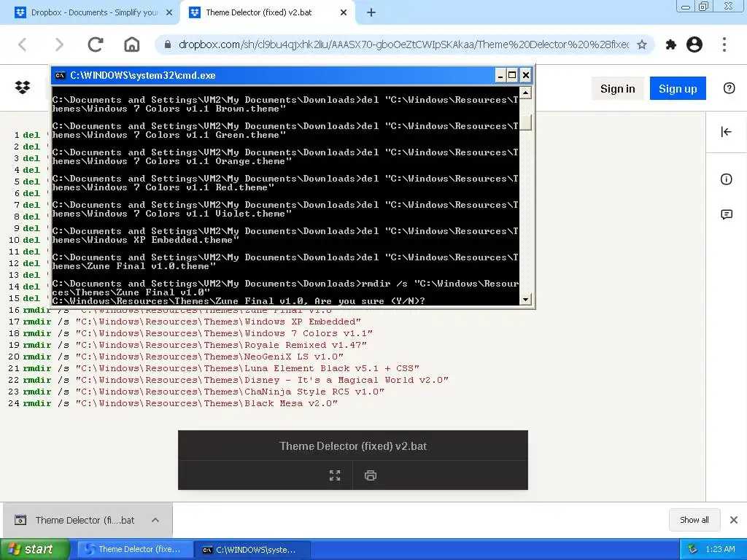Bookmark this page with the star icon
This screenshot has height=560, width=747.
tap(642, 44)
